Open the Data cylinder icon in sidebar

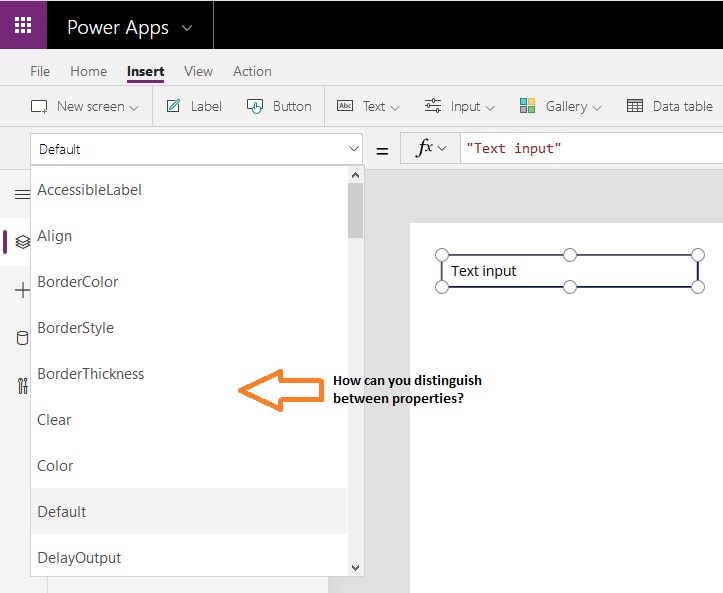tap(22, 338)
